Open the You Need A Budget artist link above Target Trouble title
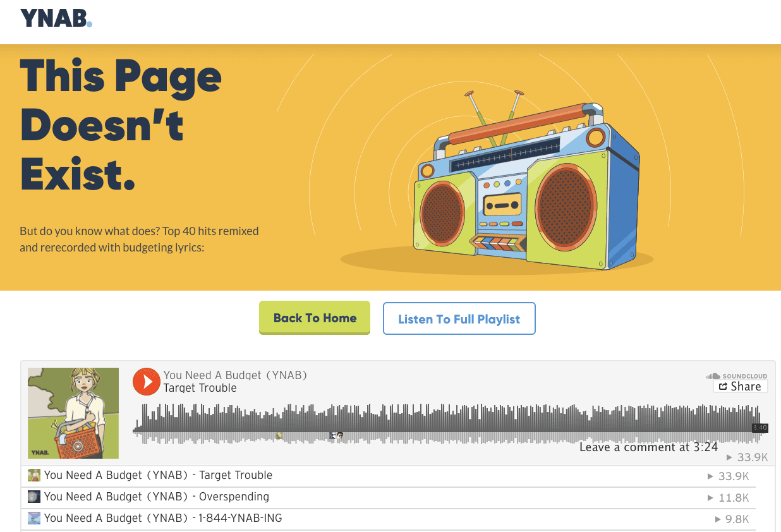 click(236, 375)
